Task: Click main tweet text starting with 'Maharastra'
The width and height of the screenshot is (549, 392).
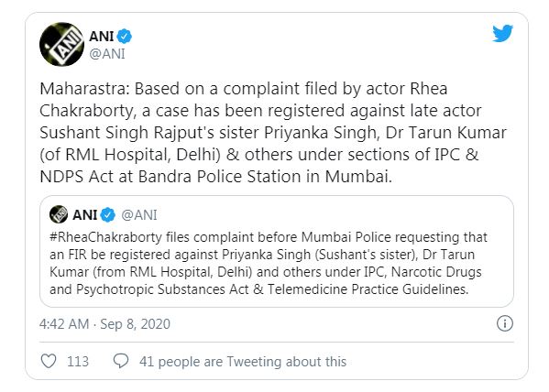Action: click(x=273, y=132)
